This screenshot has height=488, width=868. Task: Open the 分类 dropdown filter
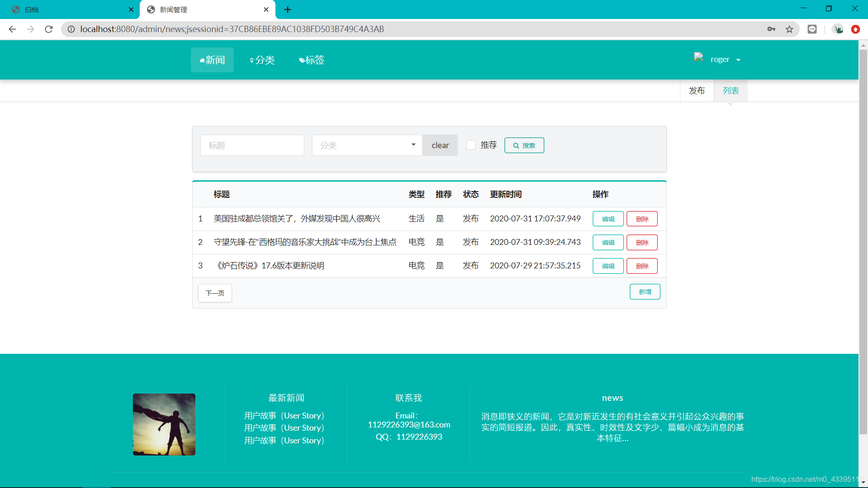(367, 145)
